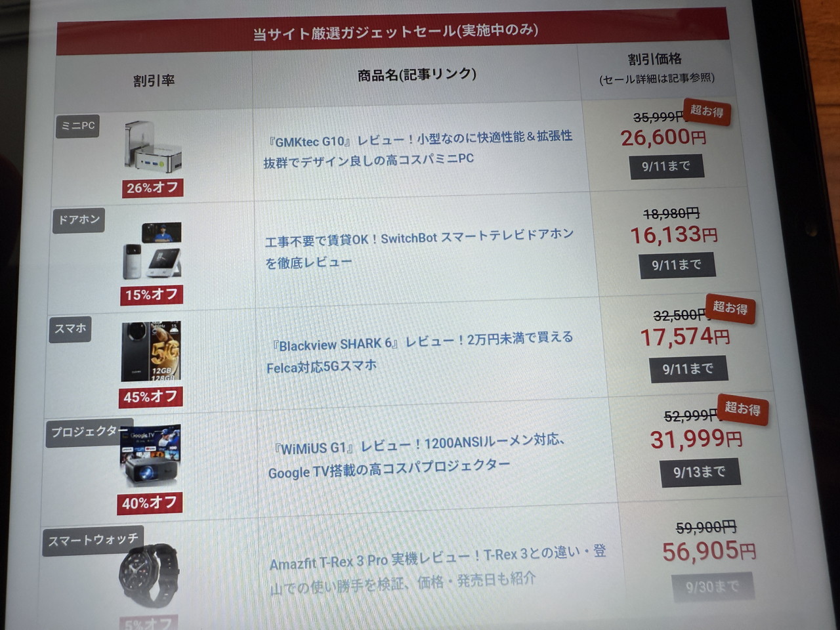The width and height of the screenshot is (840, 630).
Task: Click the SwitchBot doorphone product thumbnail
Action: click(152, 251)
